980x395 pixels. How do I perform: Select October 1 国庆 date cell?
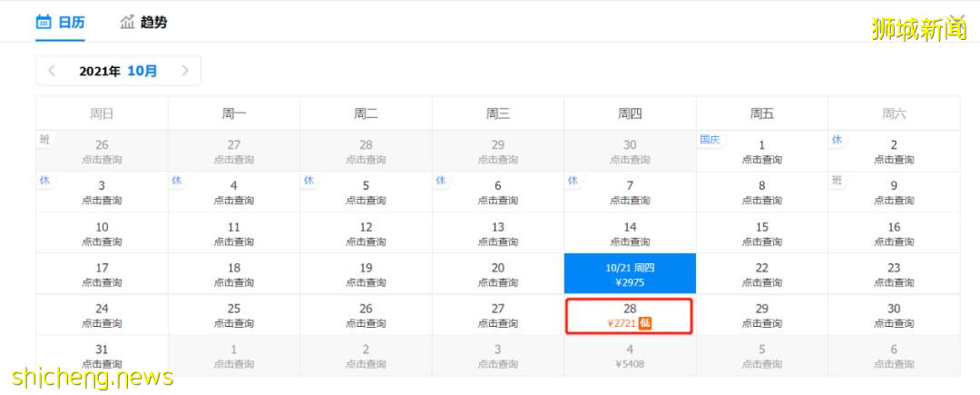tap(762, 152)
